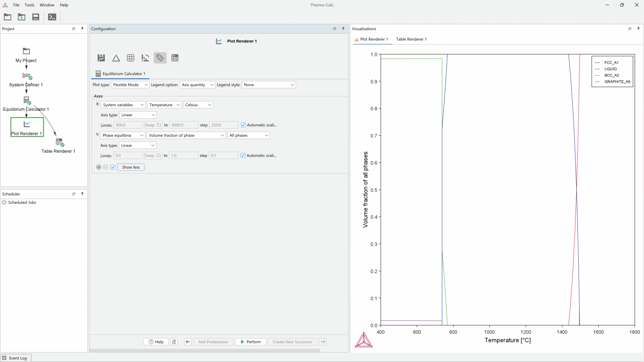Viewport: 644px width, 362px height.
Task: Click the Help button
Action: [156, 342]
